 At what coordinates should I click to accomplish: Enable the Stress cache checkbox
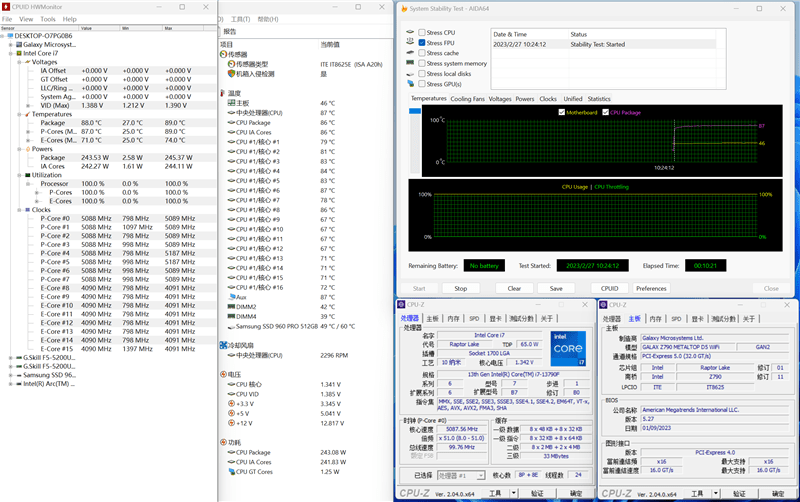click(422, 53)
